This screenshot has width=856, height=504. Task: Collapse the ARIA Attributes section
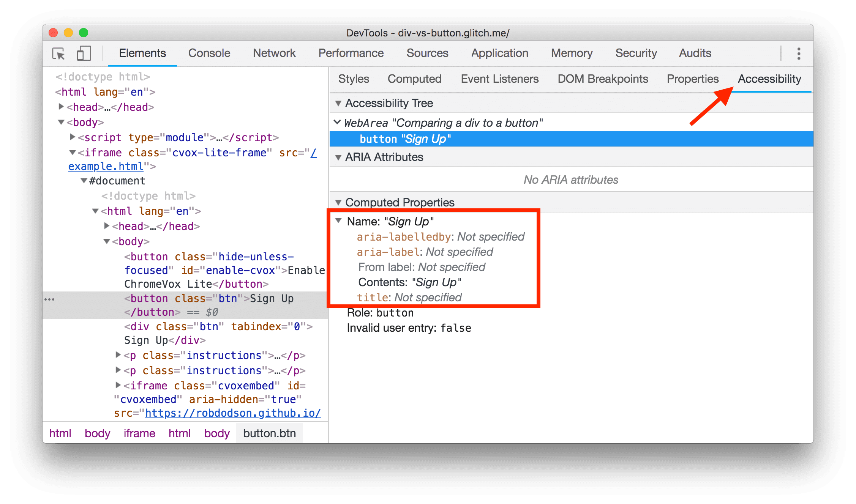point(338,157)
